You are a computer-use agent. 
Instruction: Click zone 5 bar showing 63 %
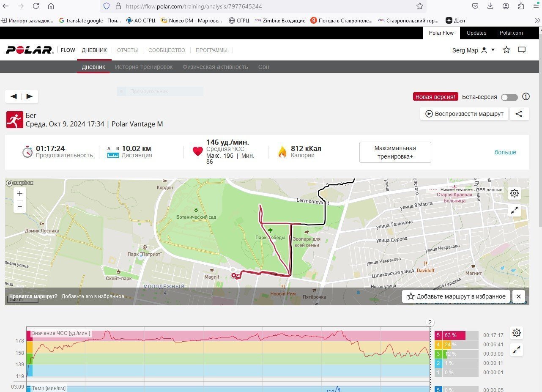(457, 335)
